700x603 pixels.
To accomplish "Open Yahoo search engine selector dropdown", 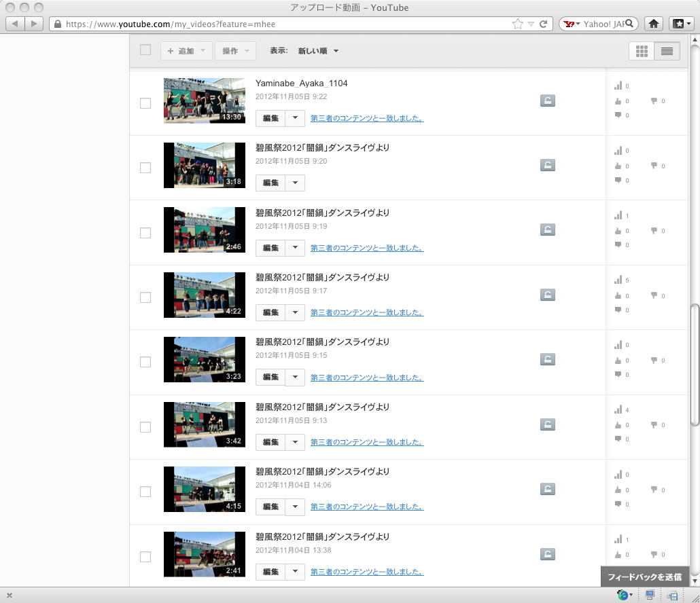I will point(571,24).
